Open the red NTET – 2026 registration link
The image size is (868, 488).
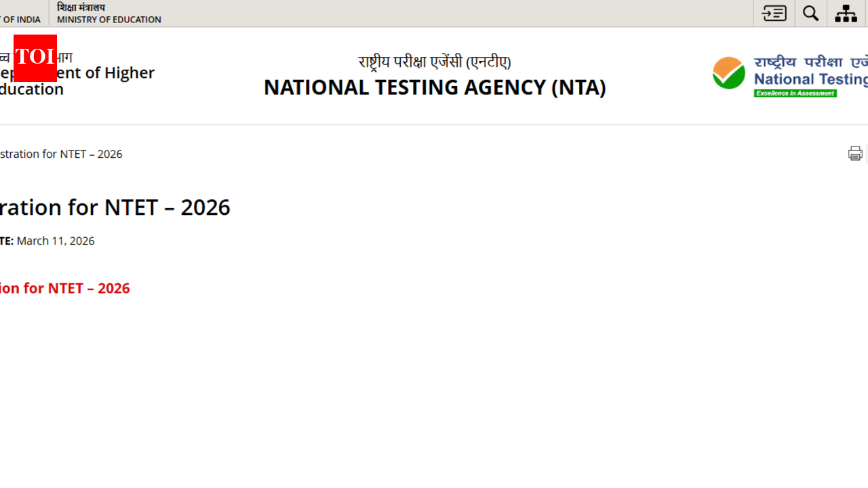(64, 288)
